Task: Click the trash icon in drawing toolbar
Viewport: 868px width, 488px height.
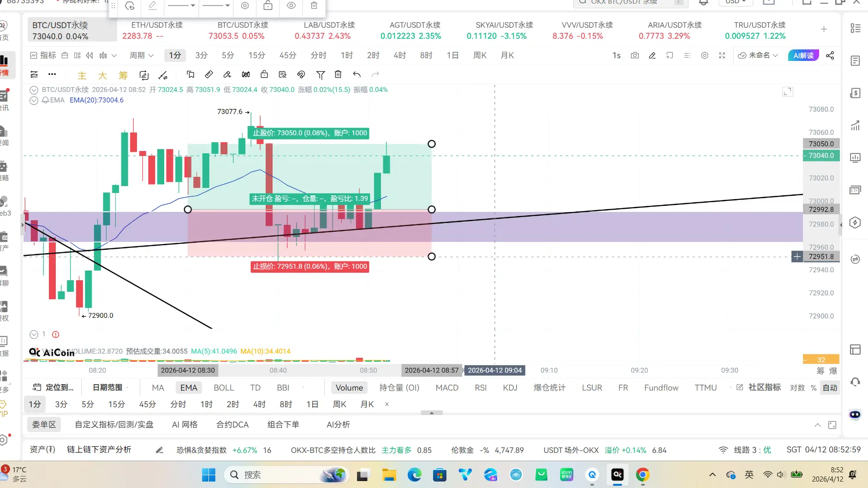Action: 338,74
